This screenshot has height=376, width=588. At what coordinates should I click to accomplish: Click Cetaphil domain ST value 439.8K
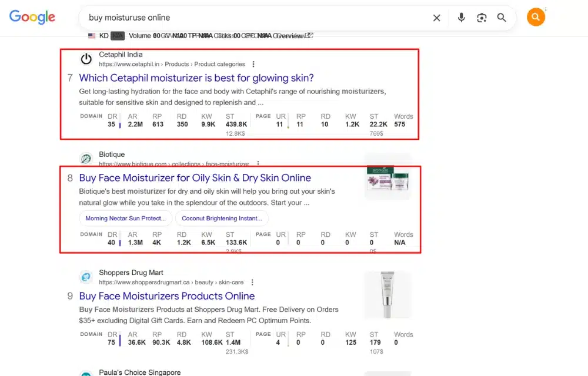(x=236, y=125)
